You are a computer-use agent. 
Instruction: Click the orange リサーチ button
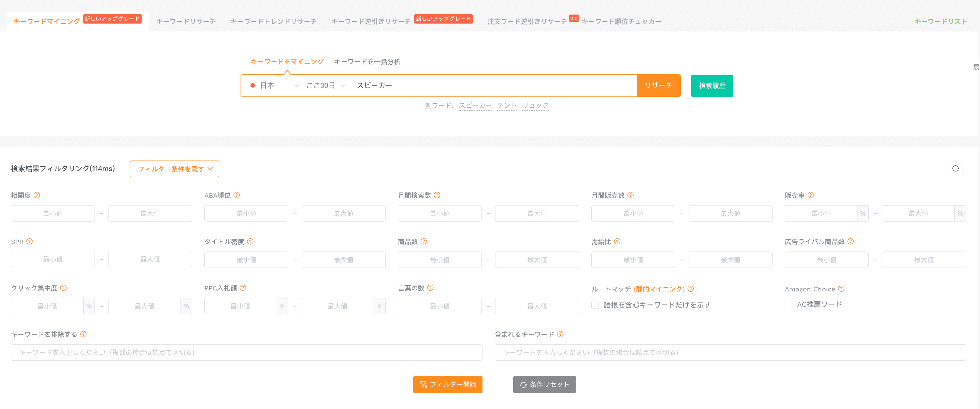pyautogui.click(x=659, y=86)
